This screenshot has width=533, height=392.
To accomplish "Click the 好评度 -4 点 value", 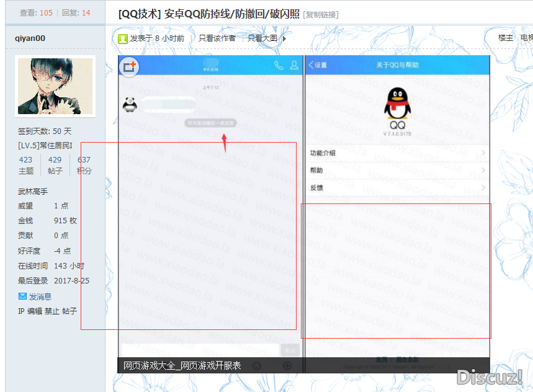I will 63,251.
